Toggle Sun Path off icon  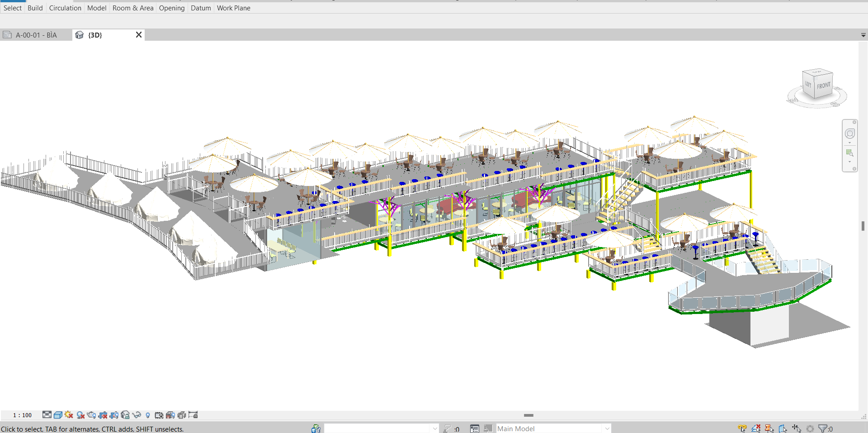tap(69, 414)
